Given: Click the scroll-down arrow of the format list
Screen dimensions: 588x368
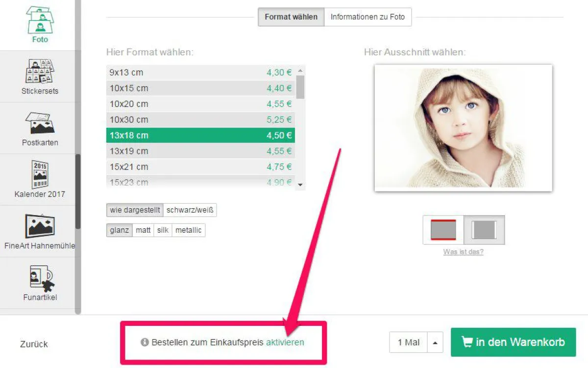Looking at the screenshot, I should point(300,185).
